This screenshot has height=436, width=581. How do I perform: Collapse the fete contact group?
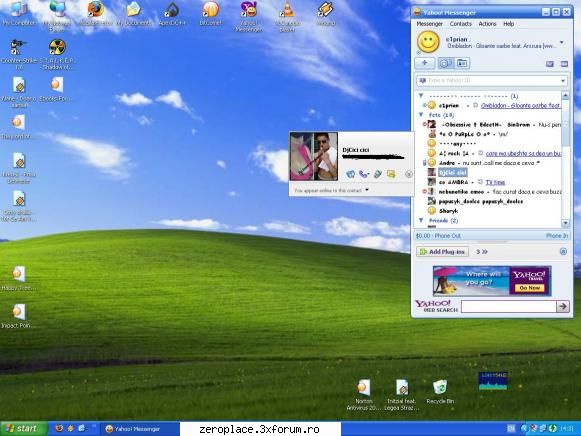point(421,115)
